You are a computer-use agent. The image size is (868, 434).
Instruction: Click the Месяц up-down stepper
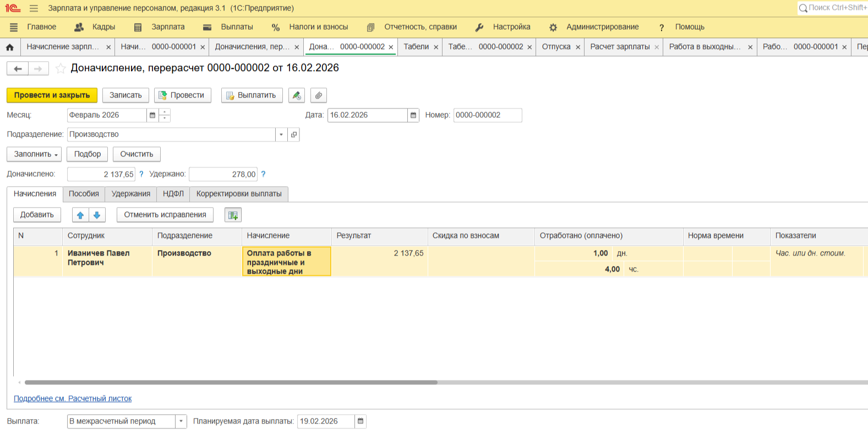165,115
